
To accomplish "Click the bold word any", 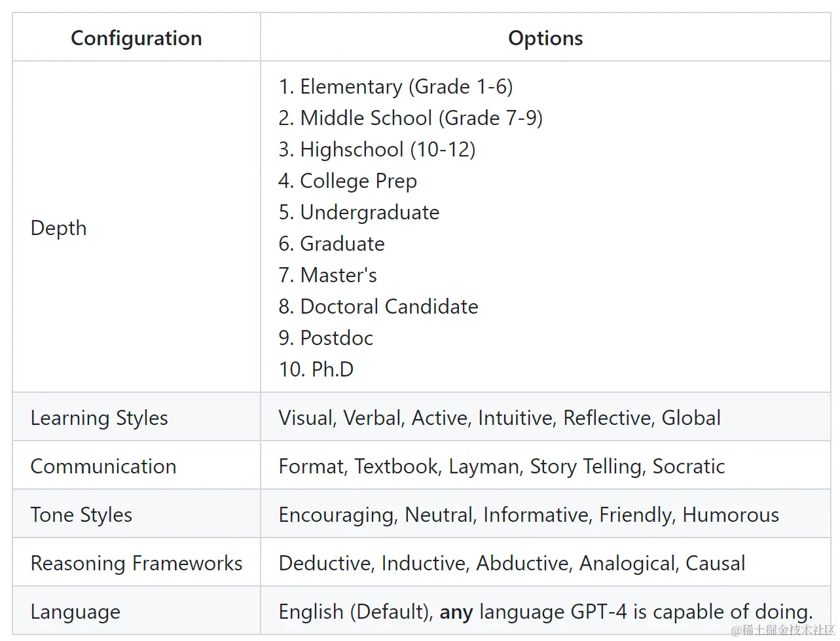I will pyautogui.click(x=456, y=612).
